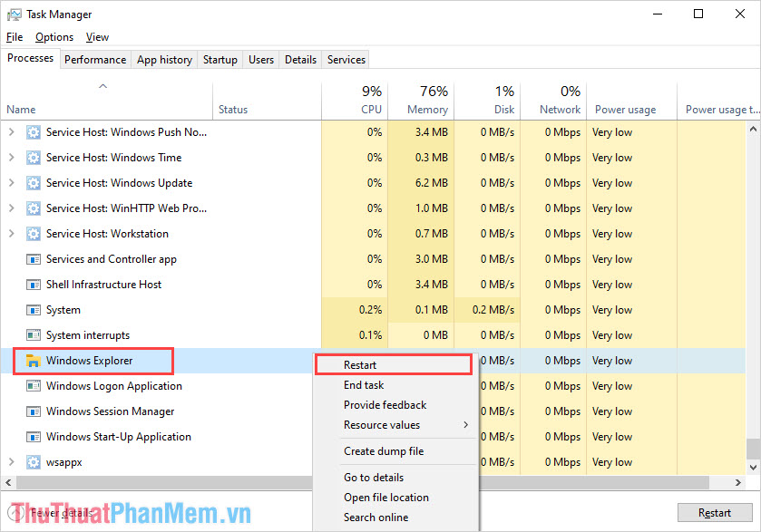Click the Windows Session Manager icon
The image size is (761, 532).
34,411
